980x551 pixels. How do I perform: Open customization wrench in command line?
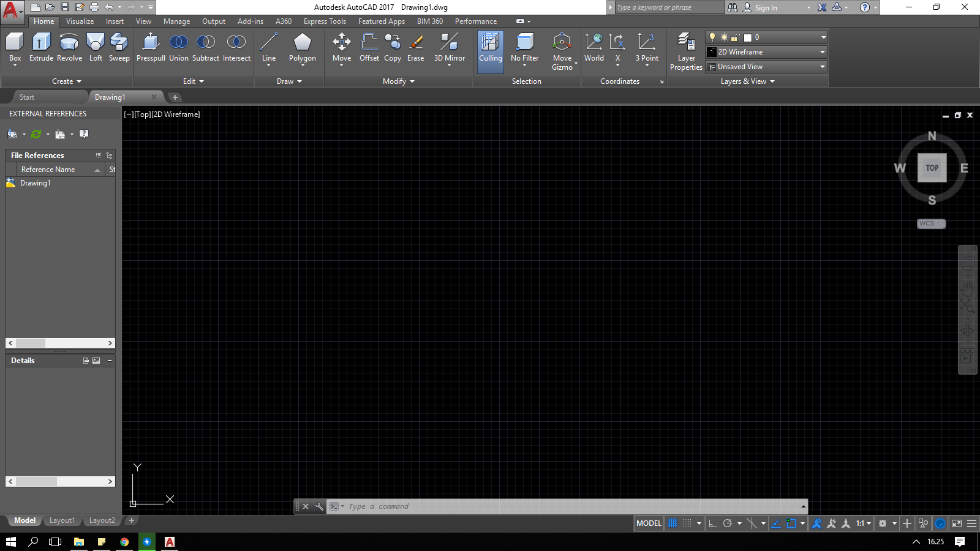319,506
